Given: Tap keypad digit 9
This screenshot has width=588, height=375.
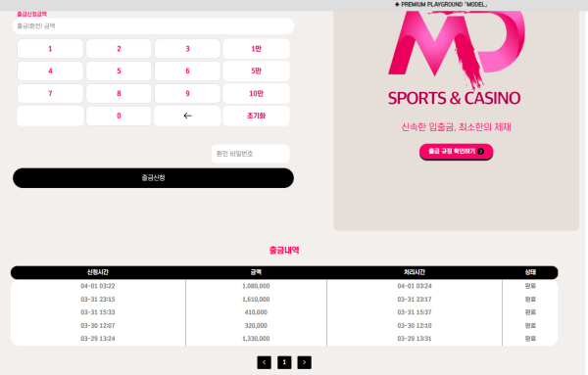Looking at the screenshot, I should (x=187, y=93).
